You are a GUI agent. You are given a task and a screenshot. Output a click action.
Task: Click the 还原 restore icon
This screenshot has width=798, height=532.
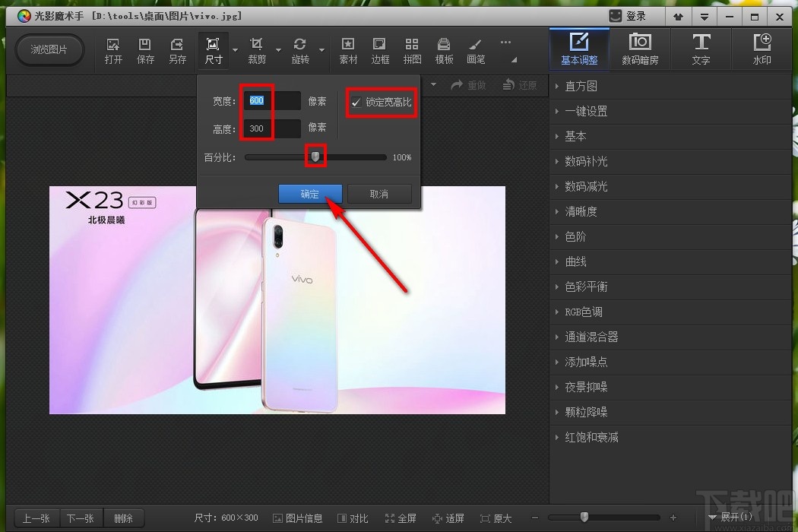[520, 85]
